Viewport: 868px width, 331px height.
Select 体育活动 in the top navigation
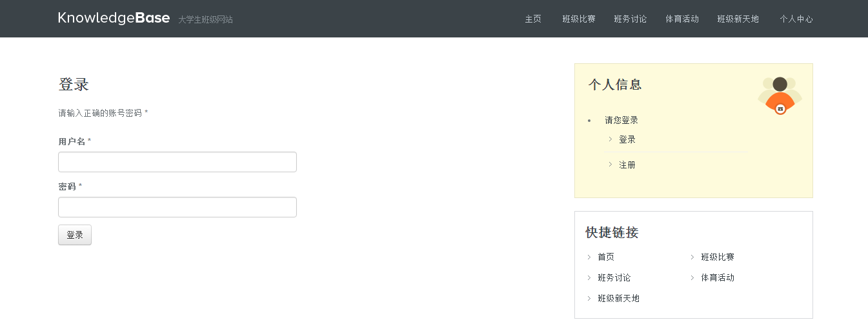(x=682, y=19)
